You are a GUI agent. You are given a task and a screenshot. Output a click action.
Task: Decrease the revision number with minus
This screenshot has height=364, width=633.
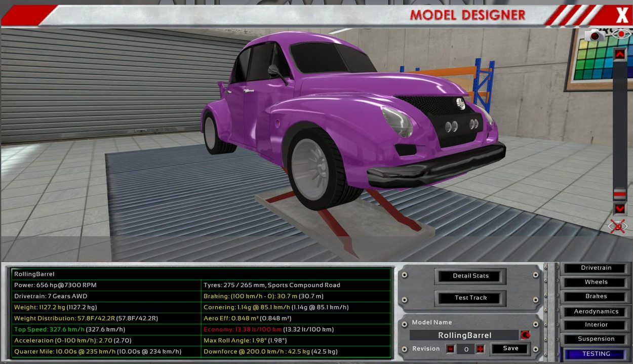450,349
